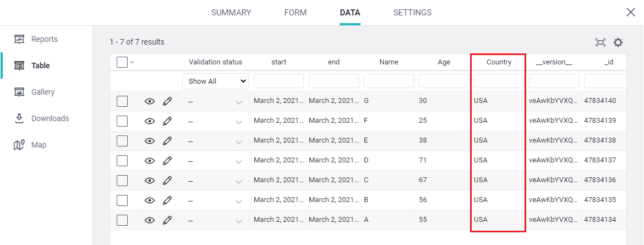
Task: Open Reports from the sidebar
Action: 44,39
